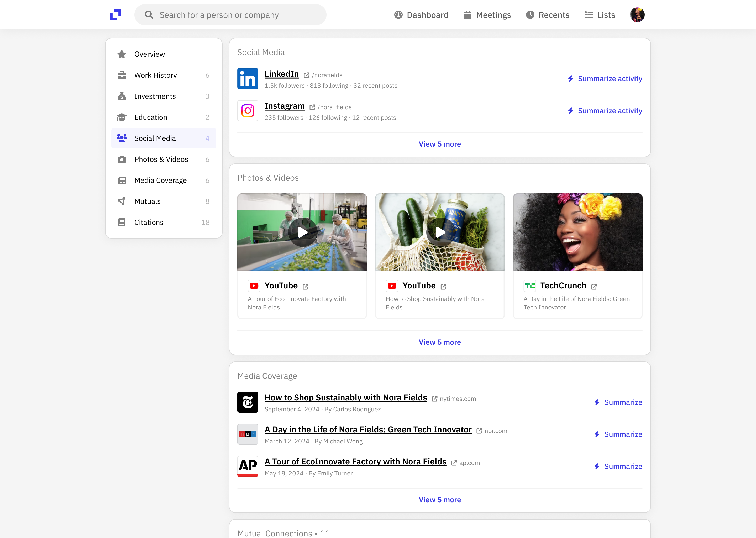This screenshot has height=538, width=756.
Task: Expand Media Coverage View 5 more
Action: pyautogui.click(x=440, y=500)
